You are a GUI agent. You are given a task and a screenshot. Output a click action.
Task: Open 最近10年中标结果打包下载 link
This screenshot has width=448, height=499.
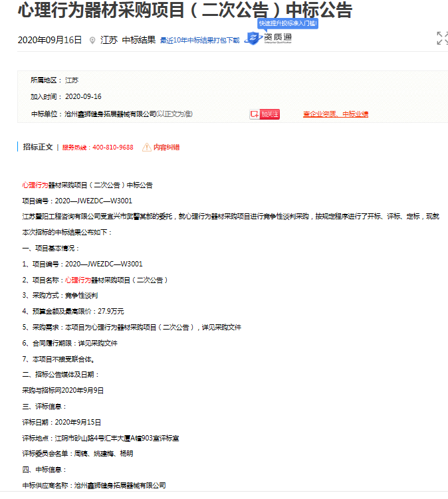[199, 40]
